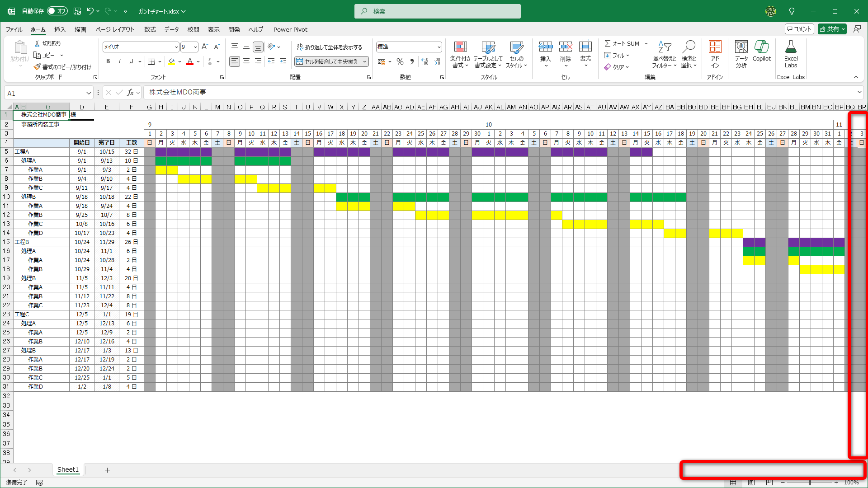This screenshot has width=868, height=488.
Task: Switch to the Power Pivot tab
Action: [290, 29]
